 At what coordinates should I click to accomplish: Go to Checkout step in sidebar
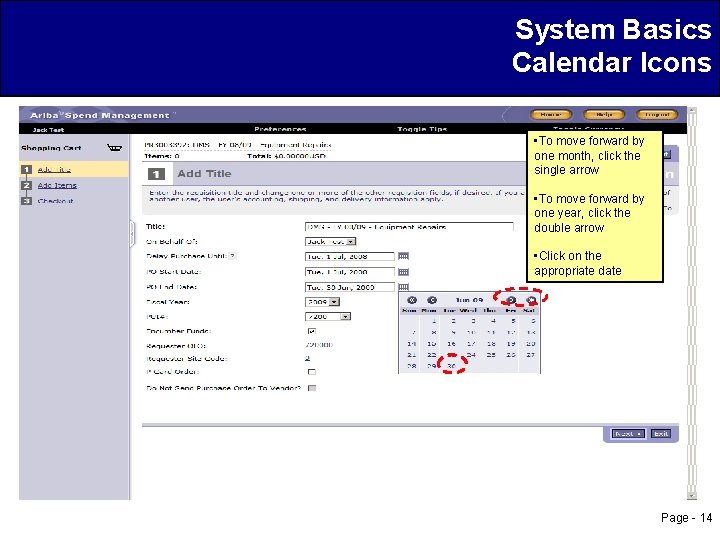(x=56, y=201)
